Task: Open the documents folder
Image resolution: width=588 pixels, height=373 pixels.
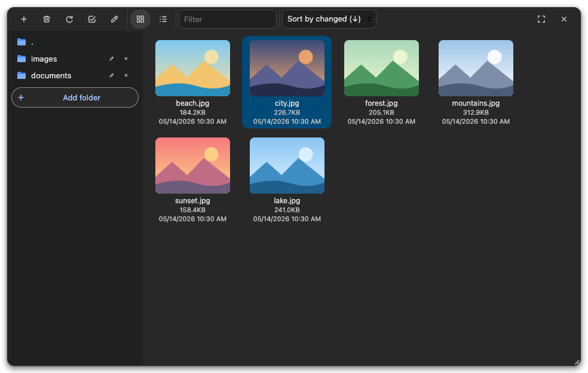Action: tap(75, 75)
